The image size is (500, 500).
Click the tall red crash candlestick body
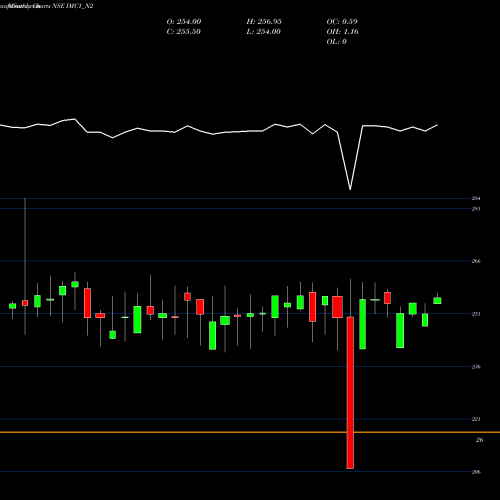pos(350,393)
